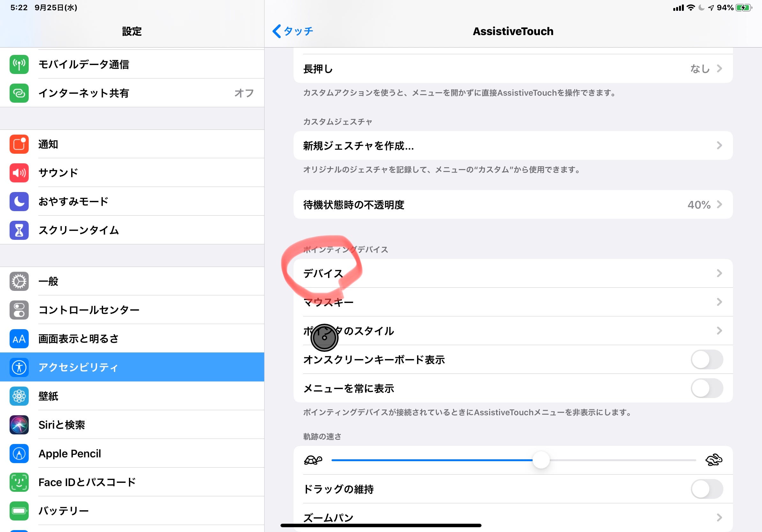Toggle ドラッグの維持 switch

tap(707, 489)
